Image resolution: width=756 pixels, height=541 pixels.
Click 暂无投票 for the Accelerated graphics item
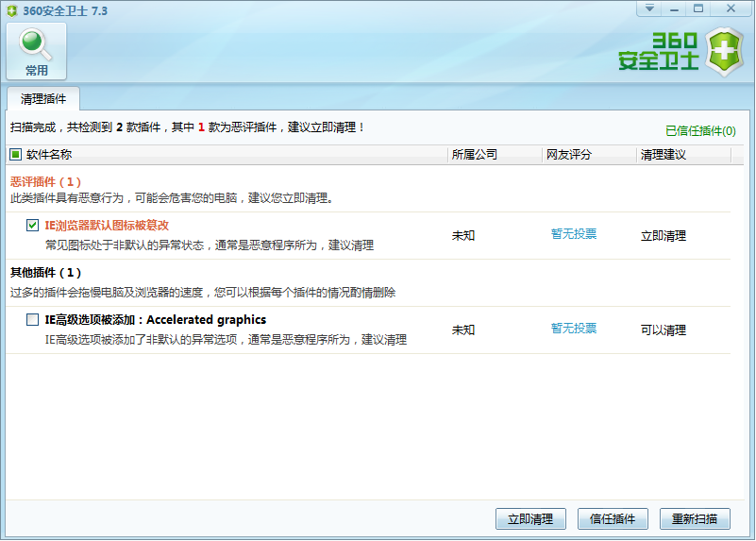[574, 329]
